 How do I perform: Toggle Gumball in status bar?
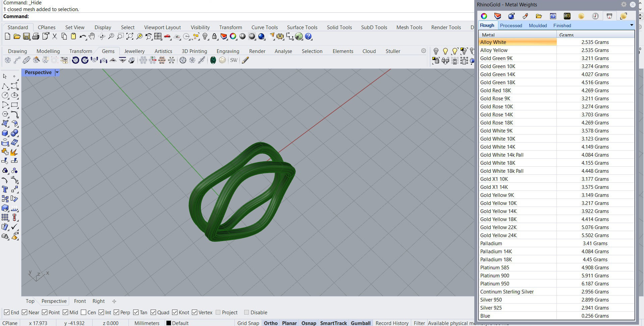(361, 323)
